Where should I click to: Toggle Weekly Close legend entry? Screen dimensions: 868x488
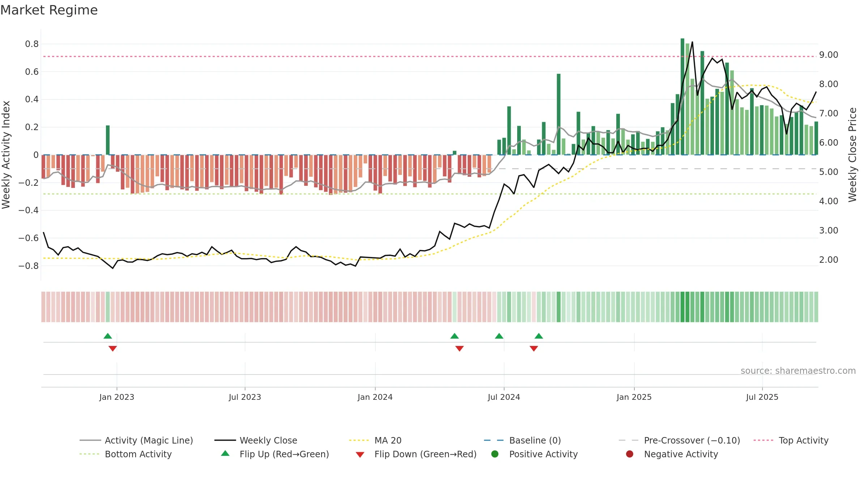point(256,440)
